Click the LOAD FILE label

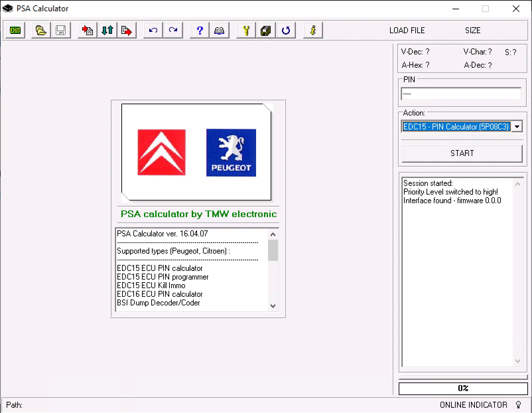[407, 30]
